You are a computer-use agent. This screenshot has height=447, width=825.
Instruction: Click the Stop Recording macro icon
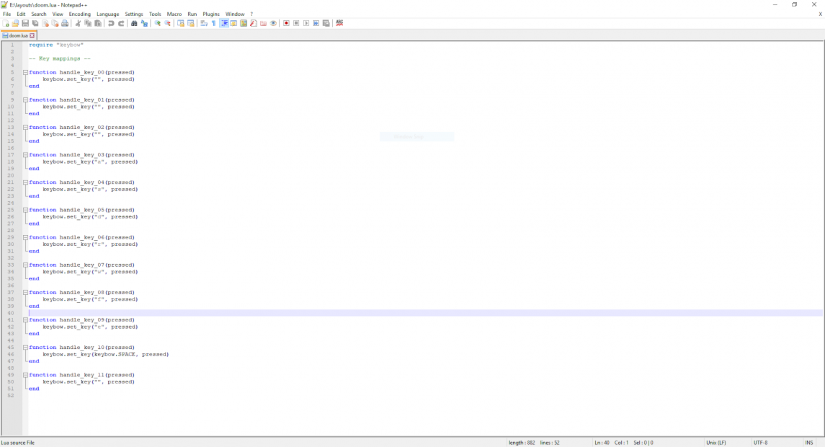296,23
